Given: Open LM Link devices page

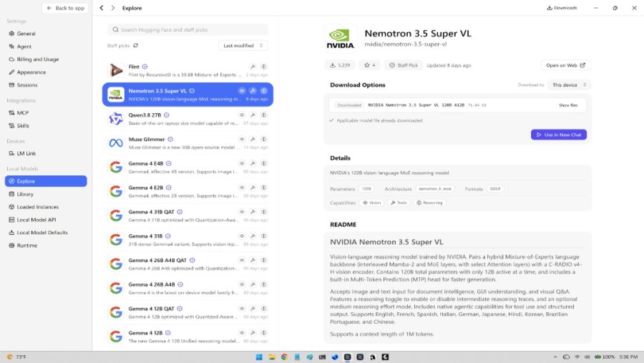Looking at the screenshot, I should click(x=26, y=153).
